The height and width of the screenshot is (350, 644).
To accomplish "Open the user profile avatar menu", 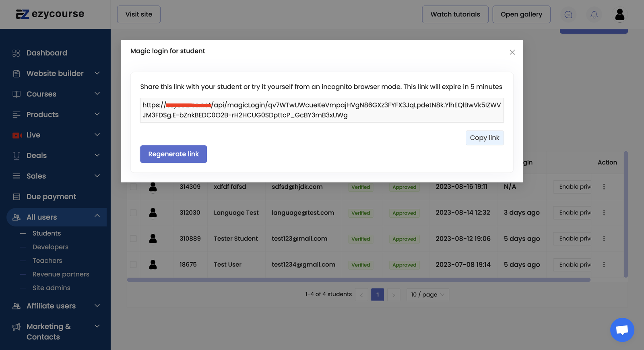I will tap(619, 14).
